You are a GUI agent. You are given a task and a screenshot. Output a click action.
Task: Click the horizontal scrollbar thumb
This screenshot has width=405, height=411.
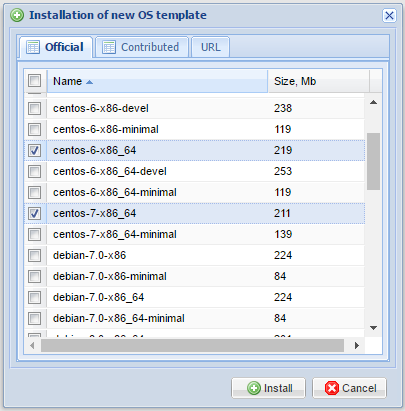192,345
